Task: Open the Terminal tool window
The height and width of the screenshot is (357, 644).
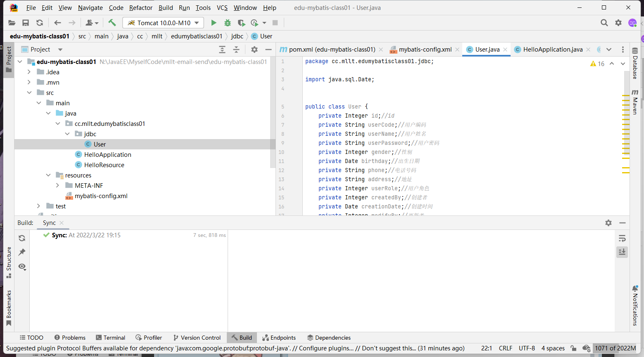Action: [110, 338]
